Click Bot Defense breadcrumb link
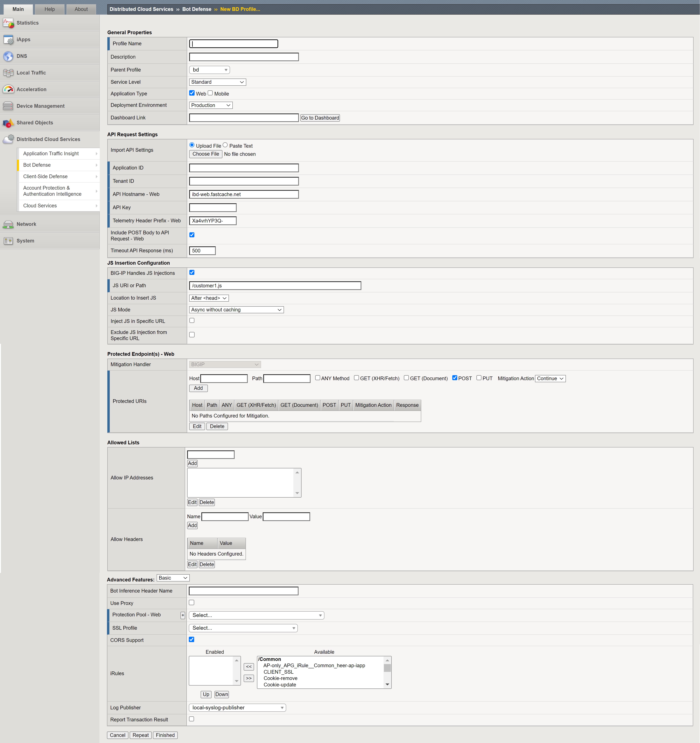Image resolution: width=700 pixels, height=743 pixels. tap(197, 9)
